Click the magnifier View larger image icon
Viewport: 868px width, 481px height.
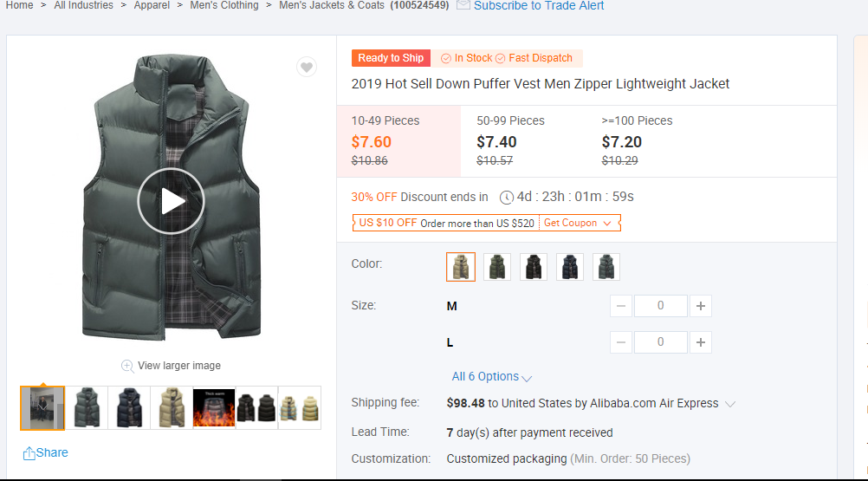(127, 366)
